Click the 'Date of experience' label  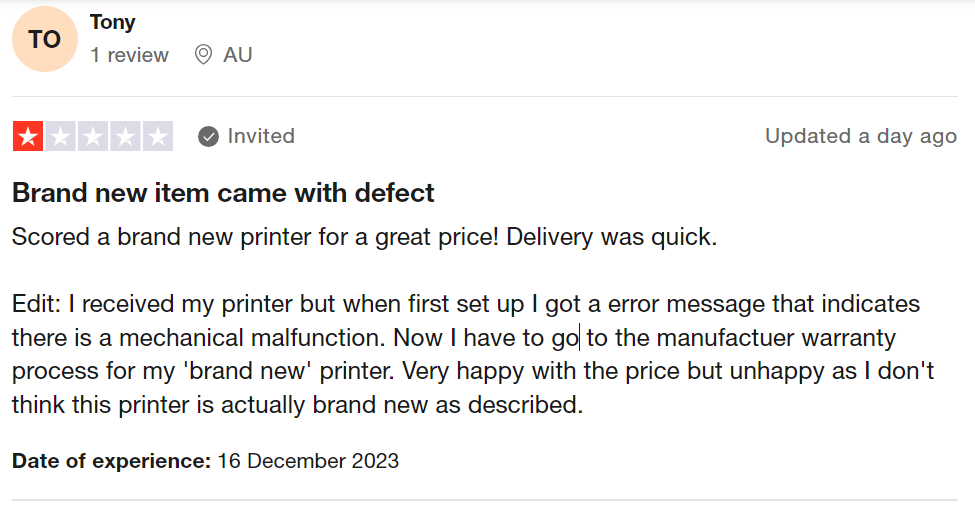111,461
